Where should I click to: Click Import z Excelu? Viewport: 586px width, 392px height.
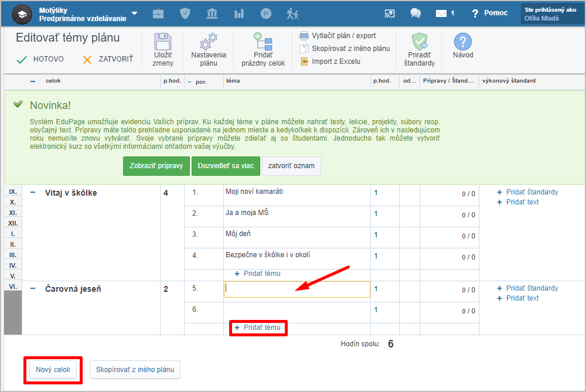tap(331, 62)
